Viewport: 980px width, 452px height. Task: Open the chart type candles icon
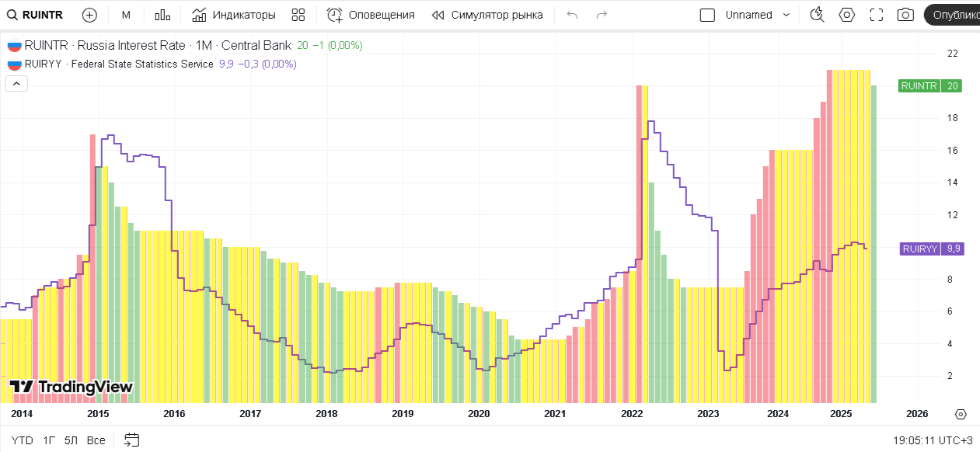point(162,15)
